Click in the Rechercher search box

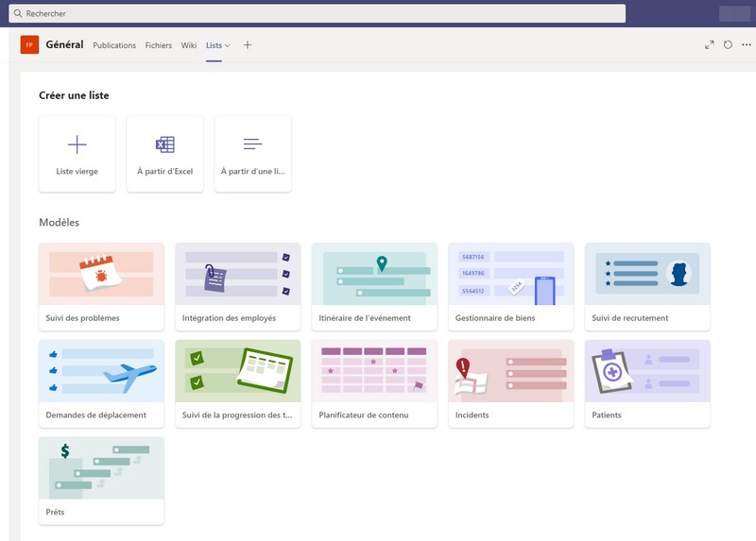coord(317,13)
